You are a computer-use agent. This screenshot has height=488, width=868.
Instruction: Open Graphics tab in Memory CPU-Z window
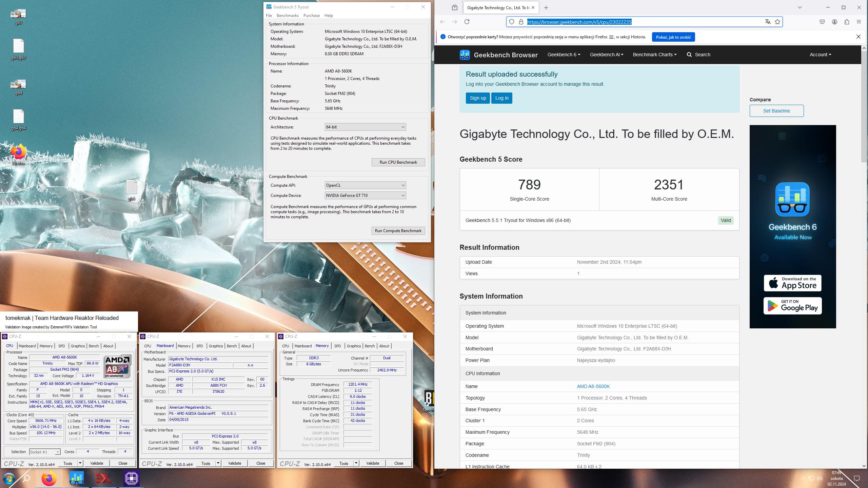tap(354, 346)
